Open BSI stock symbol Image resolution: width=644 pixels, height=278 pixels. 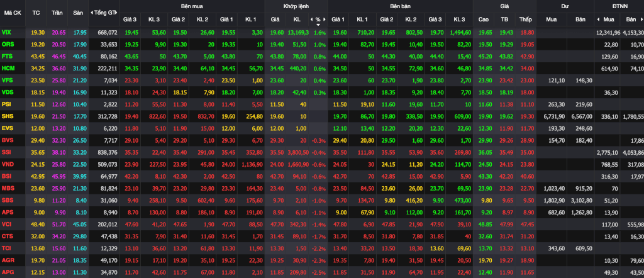tap(6, 176)
